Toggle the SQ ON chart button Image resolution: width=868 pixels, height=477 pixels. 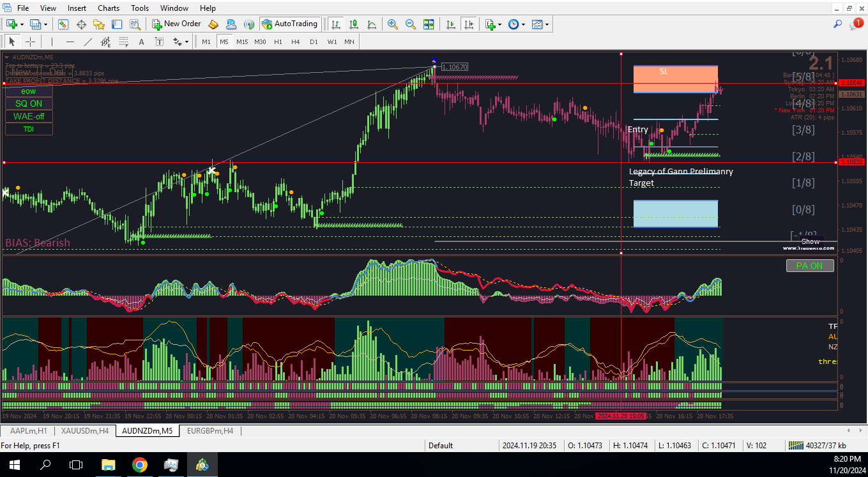[29, 103]
